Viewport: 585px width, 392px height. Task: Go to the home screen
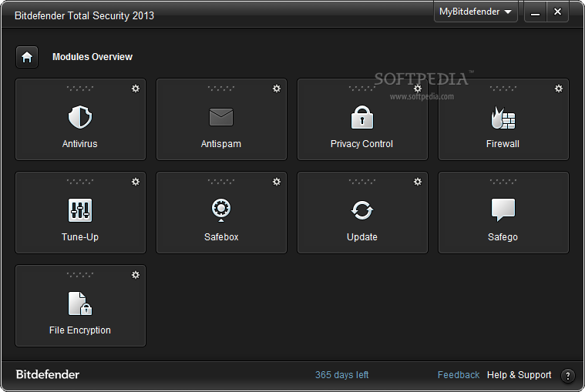tap(27, 57)
